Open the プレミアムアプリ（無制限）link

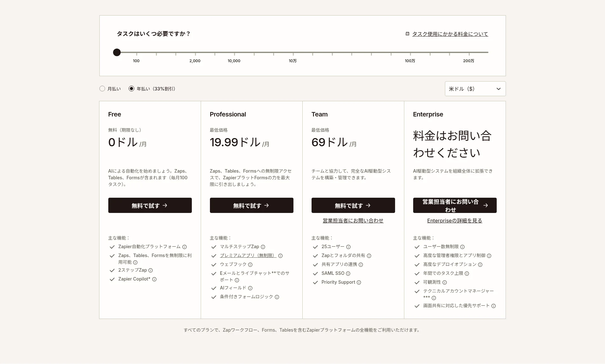pyautogui.click(x=248, y=255)
